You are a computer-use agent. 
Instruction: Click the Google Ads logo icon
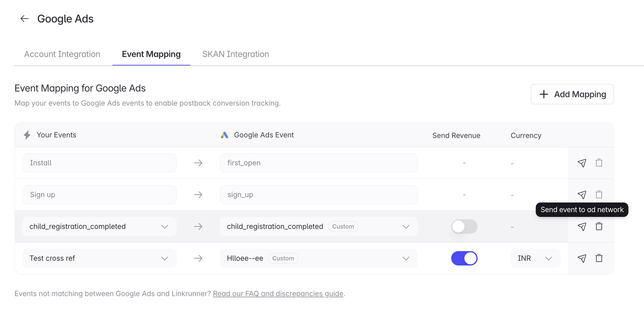[225, 135]
